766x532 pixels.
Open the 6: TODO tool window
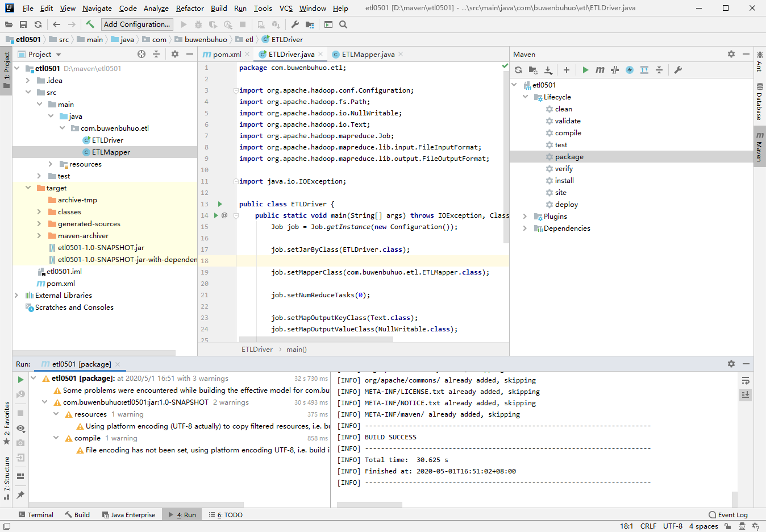(226, 514)
